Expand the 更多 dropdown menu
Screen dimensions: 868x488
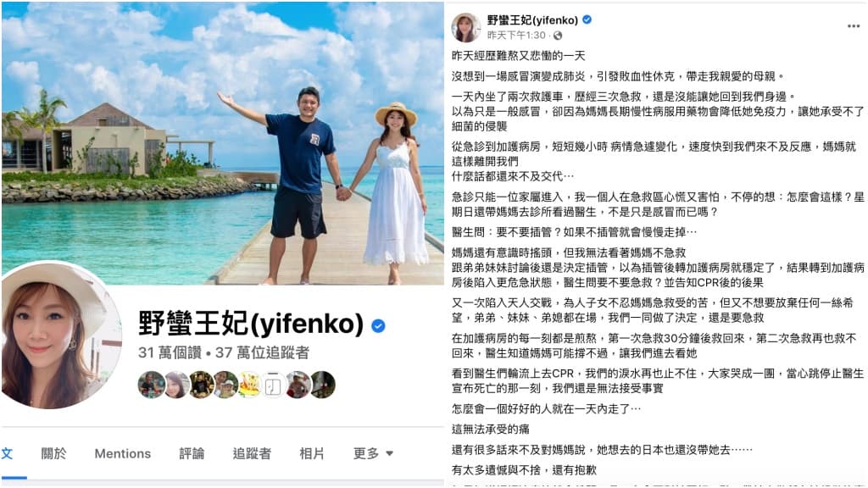[x=373, y=454]
